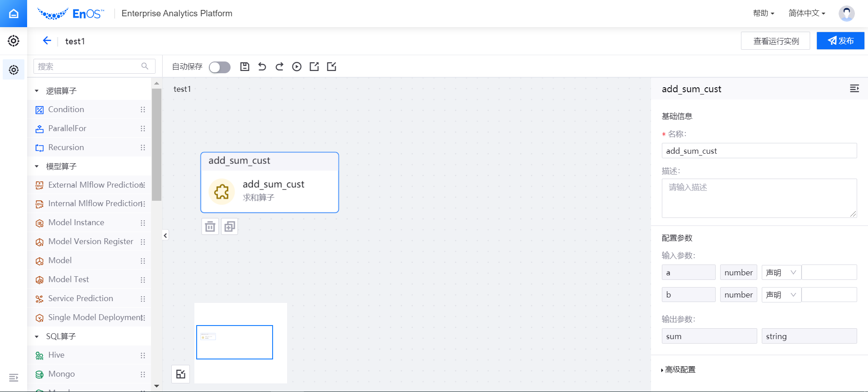Click the highlighted gear icon in left sidebar
868x392 pixels.
(14, 70)
